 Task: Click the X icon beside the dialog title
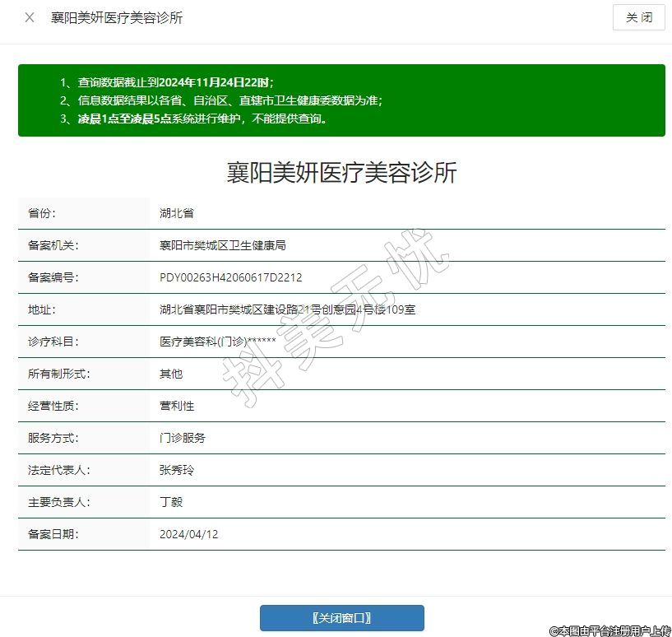pos(30,17)
